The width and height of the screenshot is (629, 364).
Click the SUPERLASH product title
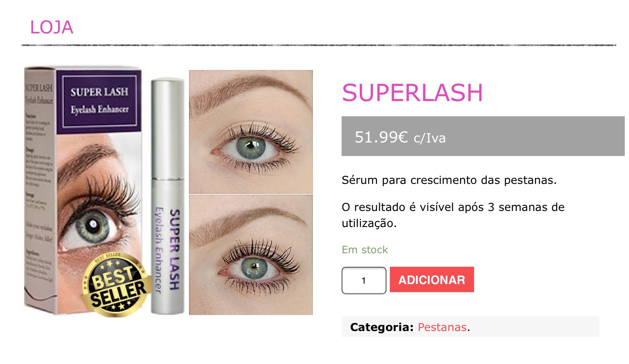click(x=412, y=93)
